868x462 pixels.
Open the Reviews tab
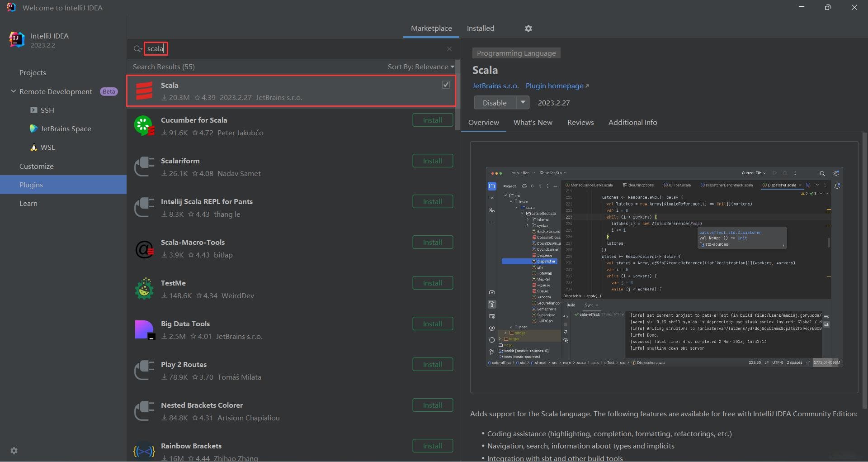coord(580,122)
